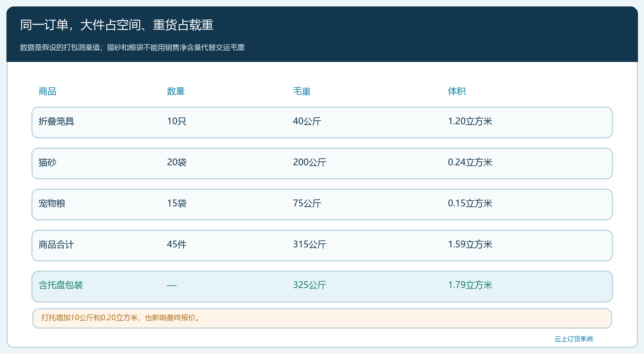The width and height of the screenshot is (644, 354).
Task: Click the 1.79立方米 packaged volume
Action: (x=470, y=285)
